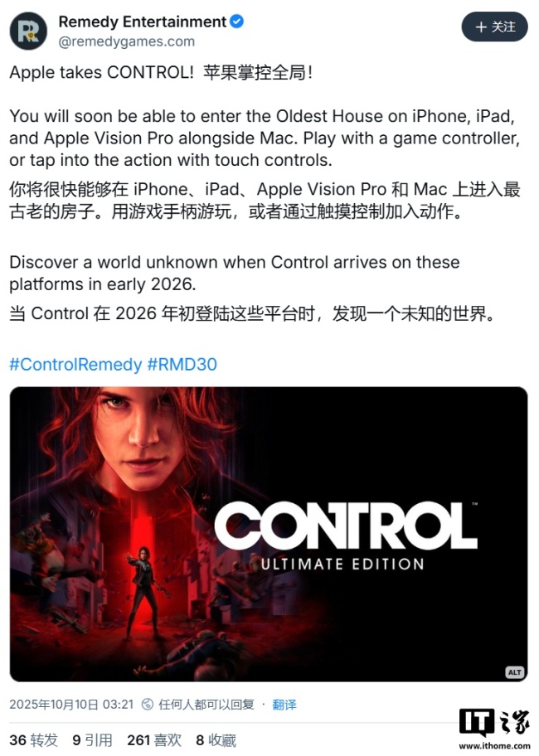View the 9 引用 quotes list
The width and height of the screenshot is (539, 756).
[x=92, y=739]
